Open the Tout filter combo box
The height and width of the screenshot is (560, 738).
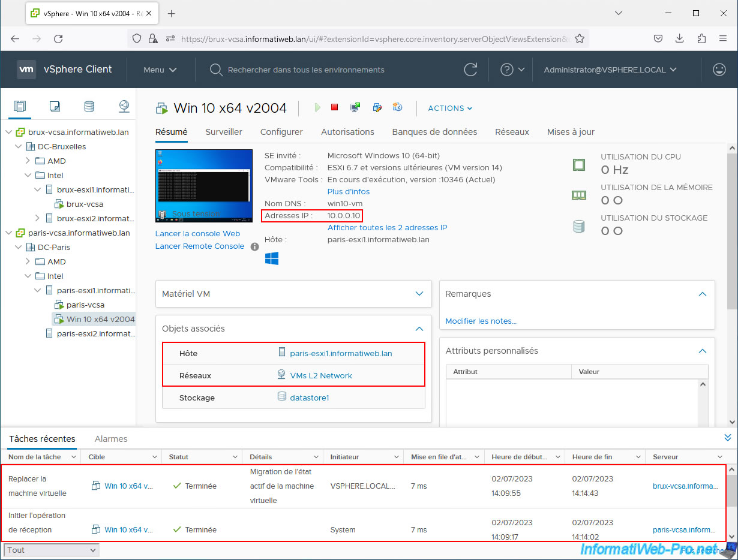tap(52, 550)
